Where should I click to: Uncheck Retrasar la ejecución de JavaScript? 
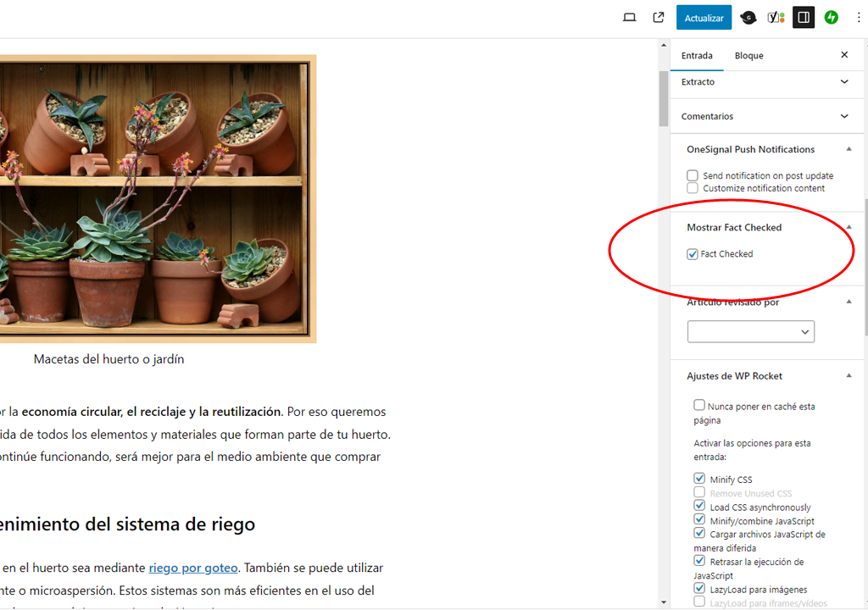(699, 561)
